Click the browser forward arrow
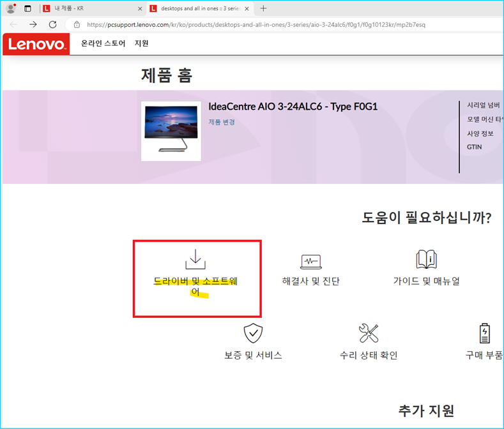The width and height of the screenshot is (504, 429). coord(33,24)
